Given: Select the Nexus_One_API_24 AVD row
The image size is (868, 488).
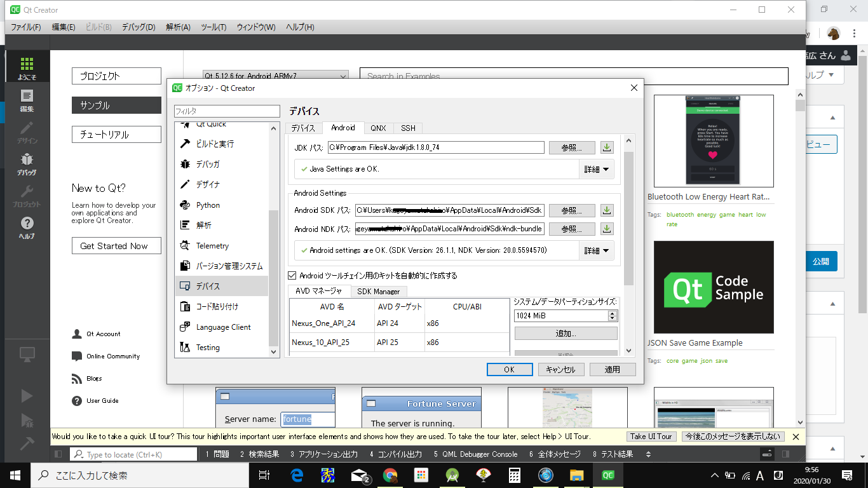Looking at the screenshot, I should [x=399, y=323].
